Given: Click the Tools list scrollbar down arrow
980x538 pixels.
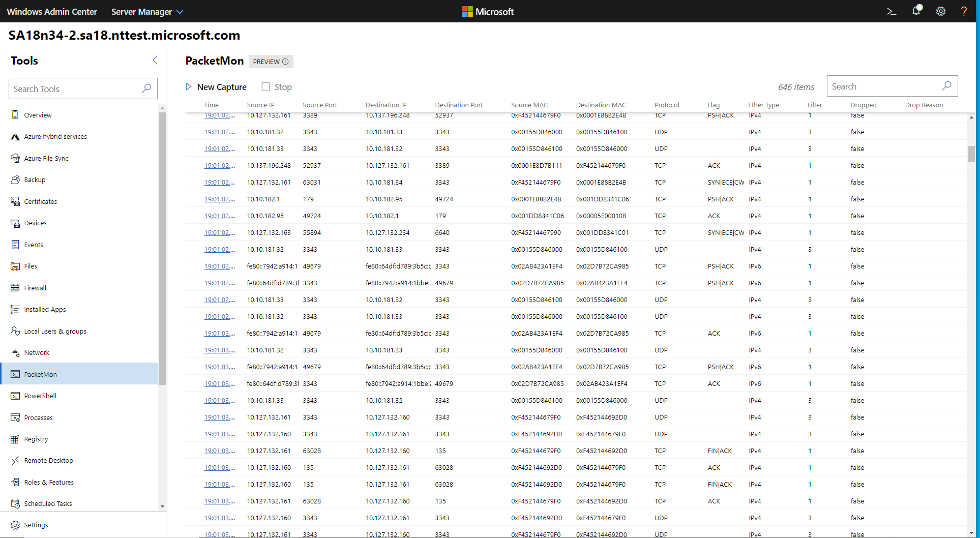Looking at the screenshot, I should pyautogui.click(x=162, y=506).
